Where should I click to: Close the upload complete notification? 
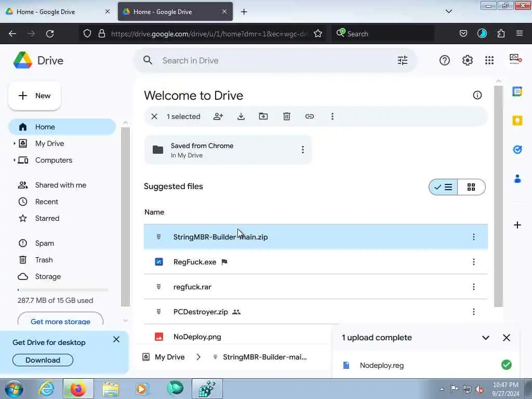(x=506, y=338)
